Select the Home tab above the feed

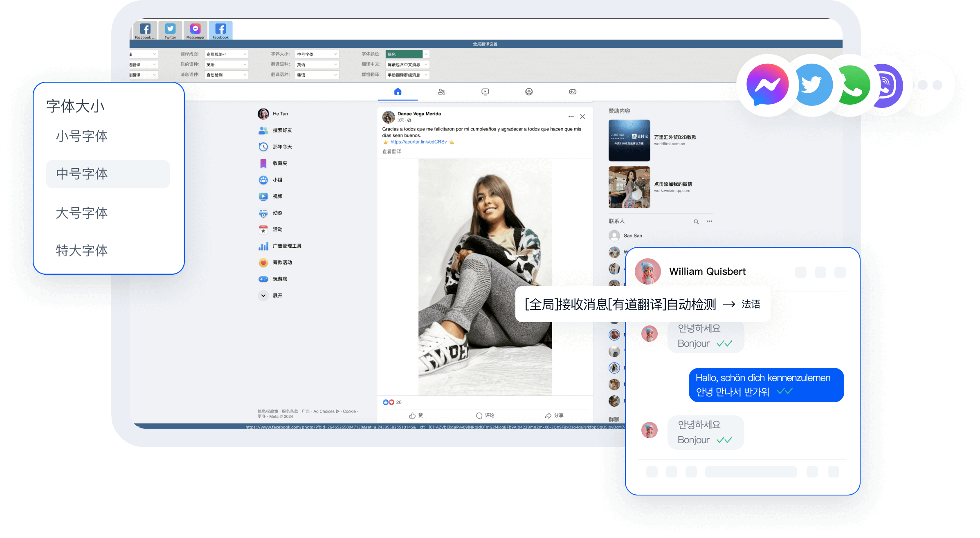click(397, 92)
